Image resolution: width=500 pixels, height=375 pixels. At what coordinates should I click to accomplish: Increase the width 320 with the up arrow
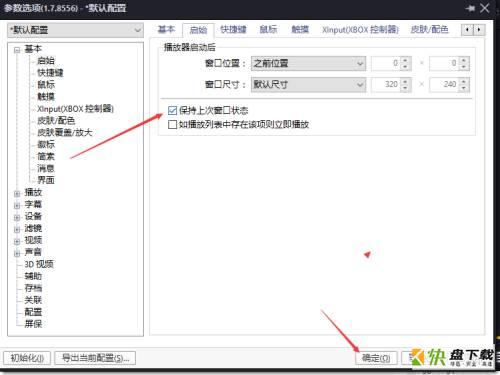coord(405,81)
